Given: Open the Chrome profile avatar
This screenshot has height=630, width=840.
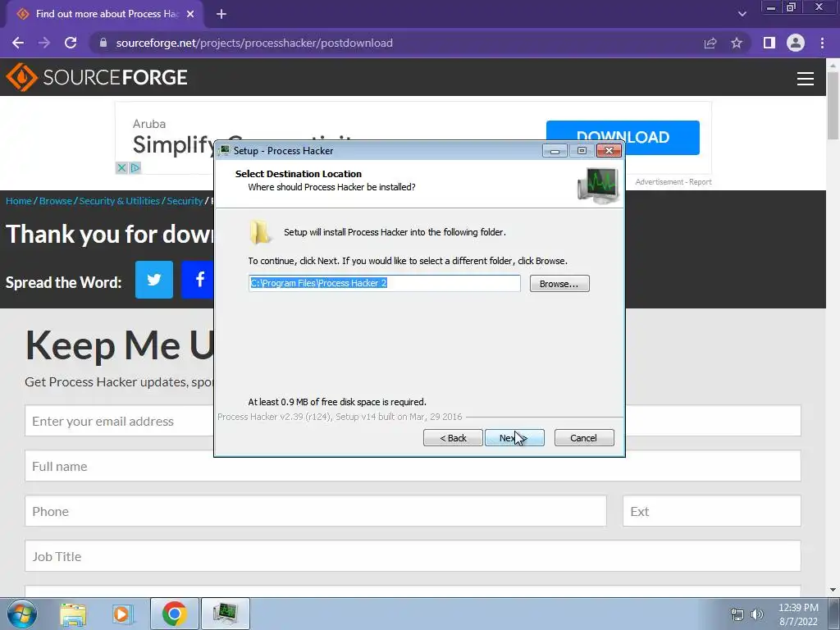Looking at the screenshot, I should [796, 43].
